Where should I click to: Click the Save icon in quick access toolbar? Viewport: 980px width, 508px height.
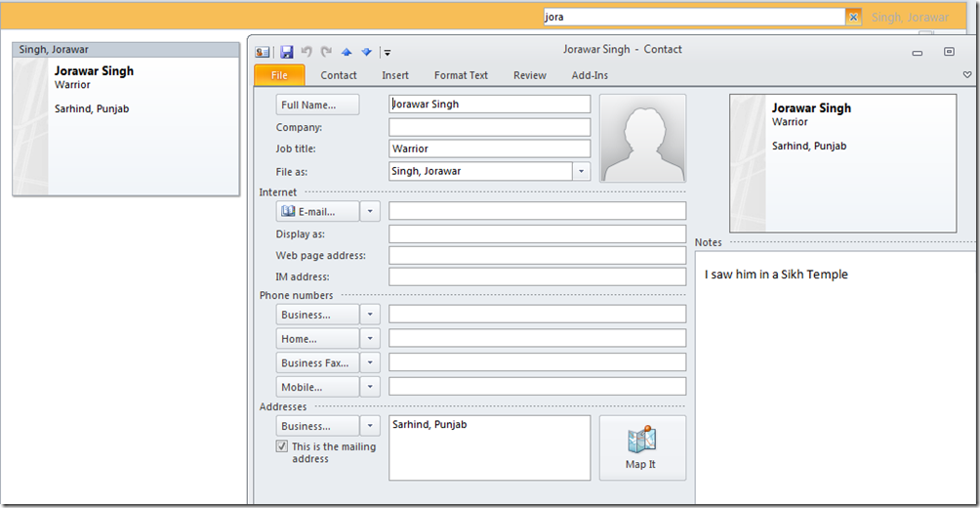pyautogui.click(x=287, y=52)
